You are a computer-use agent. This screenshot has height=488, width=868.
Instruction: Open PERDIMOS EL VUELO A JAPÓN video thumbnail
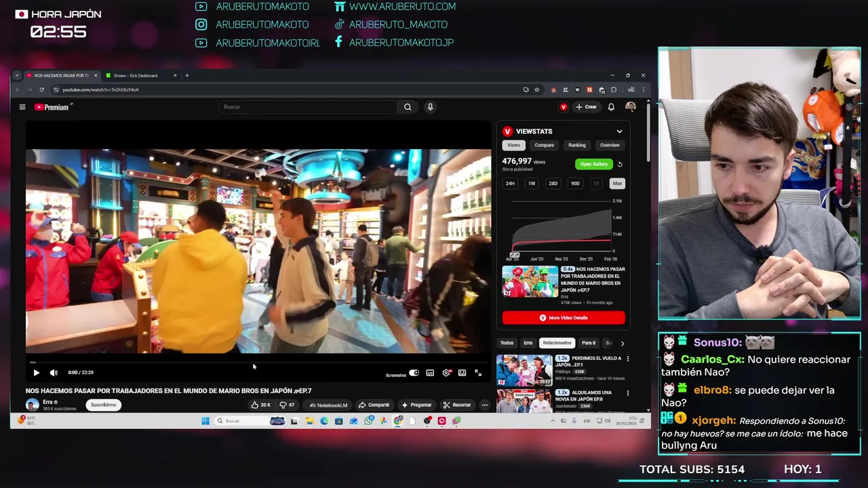pos(524,370)
